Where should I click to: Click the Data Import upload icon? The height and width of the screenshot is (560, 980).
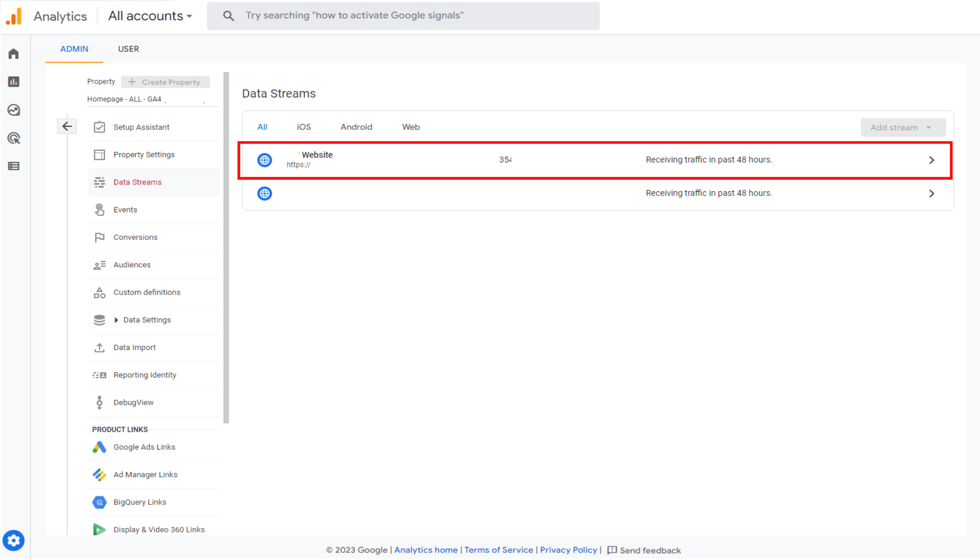point(99,347)
